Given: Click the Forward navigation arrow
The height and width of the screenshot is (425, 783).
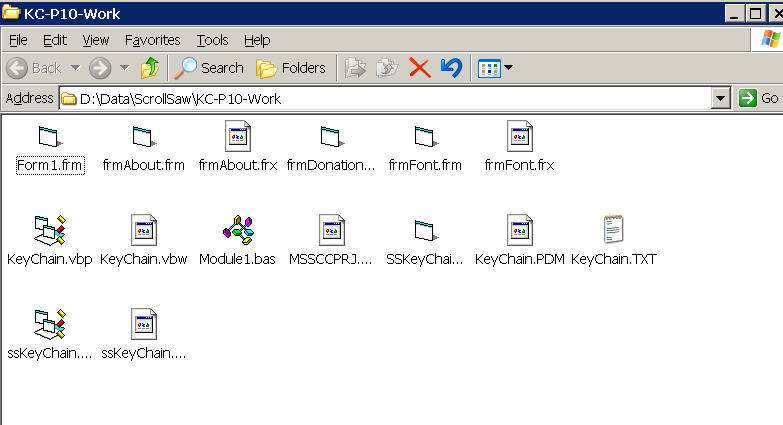Looking at the screenshot, I should click(100, 68).
